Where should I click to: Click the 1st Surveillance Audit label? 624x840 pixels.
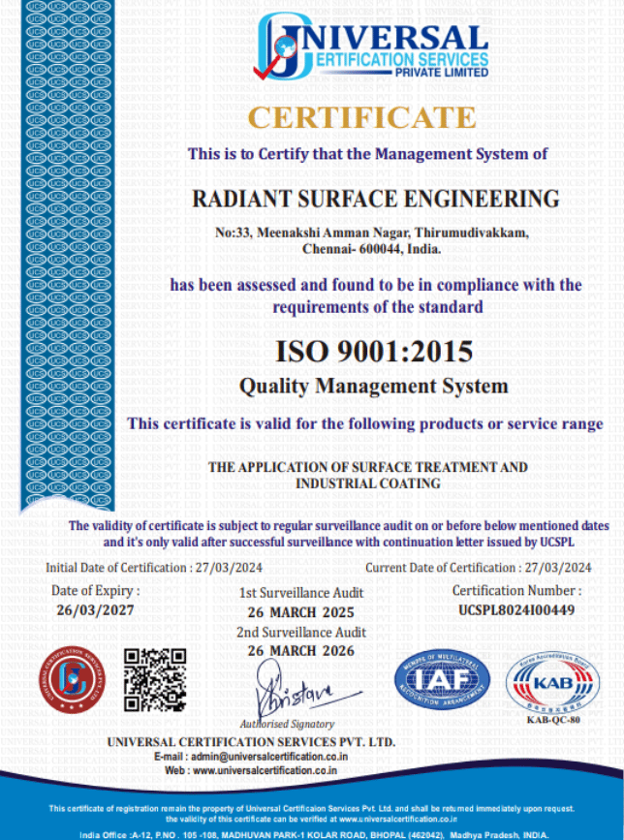pos(301,593)
